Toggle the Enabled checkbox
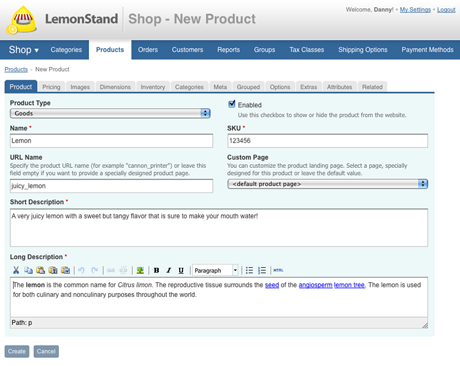The height and width of the screenshot is (366, 460). tap(232, 104)
